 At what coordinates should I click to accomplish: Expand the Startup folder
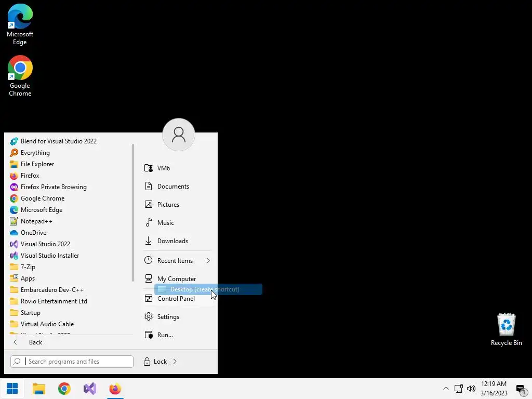[x=25, y=312]
